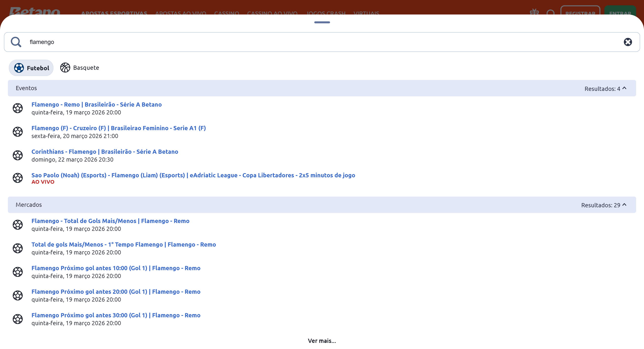Open Próximo gol antes 10:00 market
Screen dimensions: 644x349
coord(116,268)
